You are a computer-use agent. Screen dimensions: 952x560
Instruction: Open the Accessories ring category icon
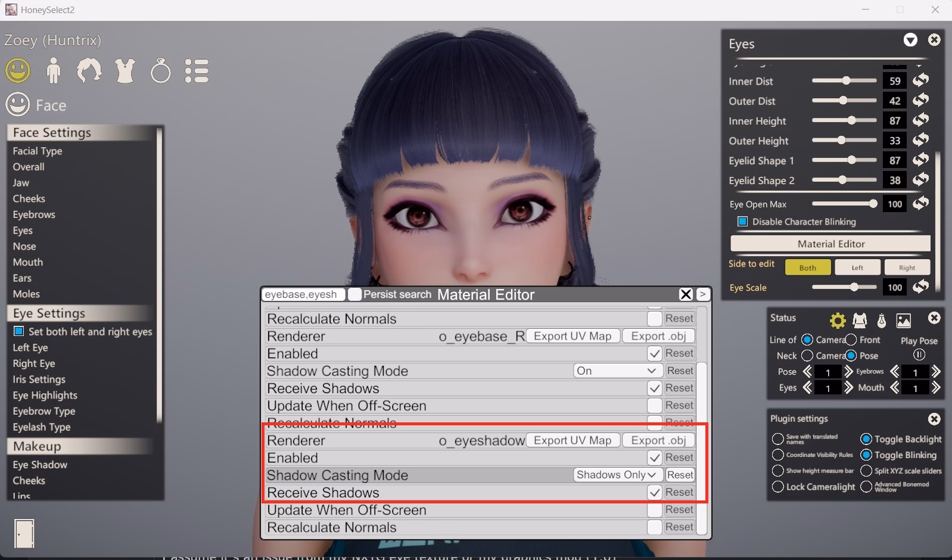[160, 71]
